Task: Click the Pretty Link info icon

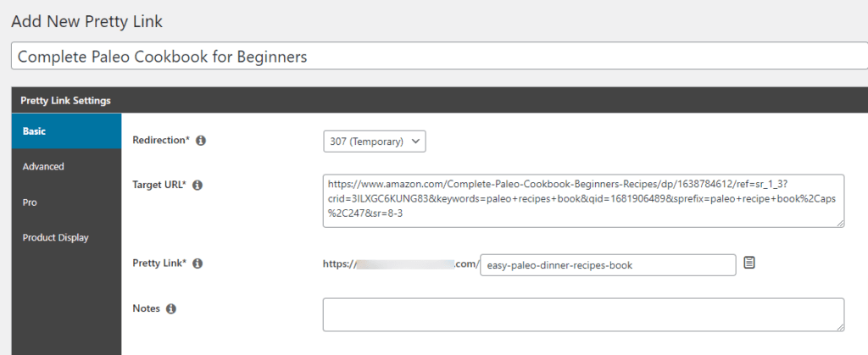Action: (x=198, y=264)
